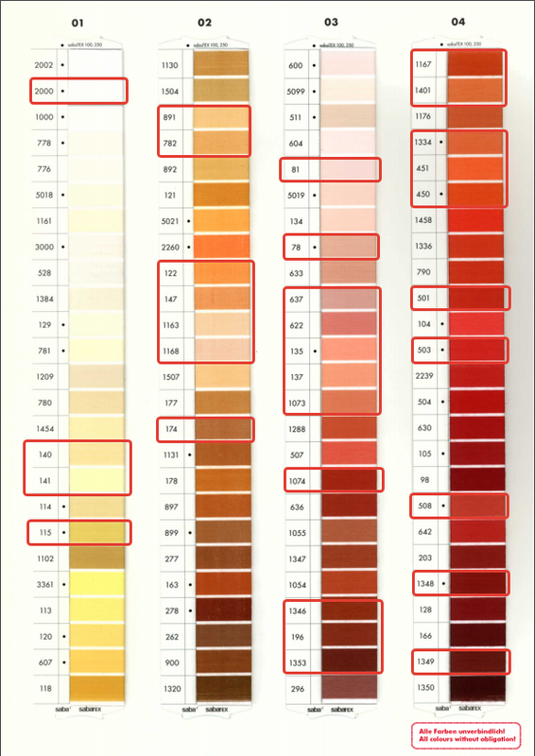535x756 pixels.
Task: Select the tan swatch for thread 1102
Action: [97, 558]
